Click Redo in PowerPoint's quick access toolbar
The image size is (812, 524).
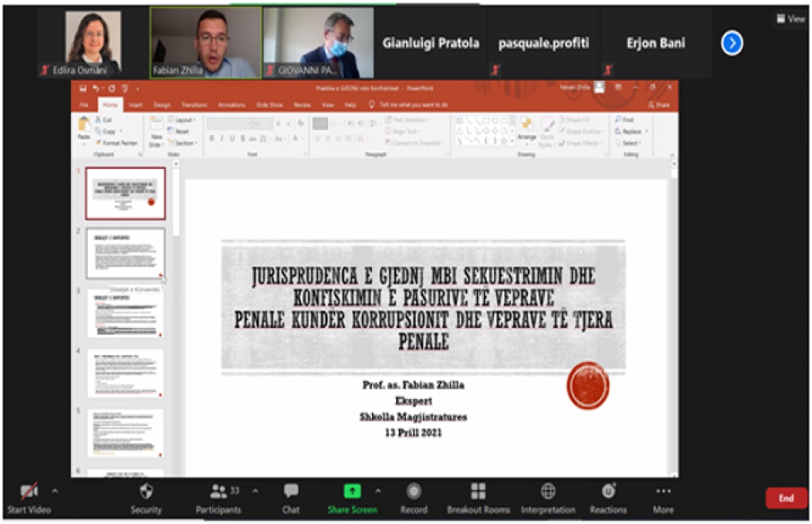tap(112, 88)
